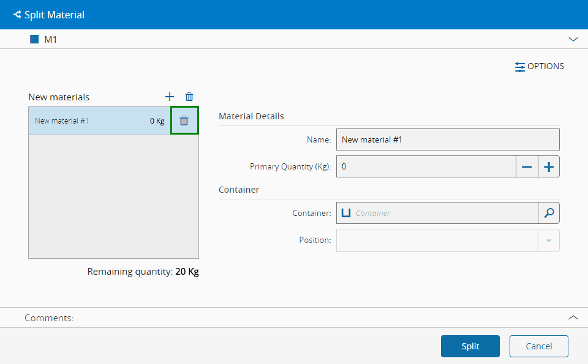The image size is (588, 364).
Task: Delete New material #1 using its row trash icon
Action: (x=184, y=121)
